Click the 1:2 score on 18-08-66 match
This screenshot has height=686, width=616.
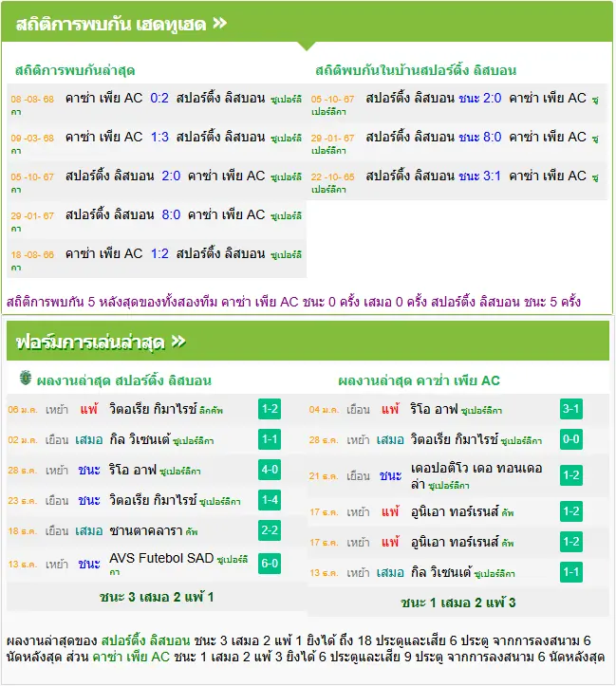tap(159, 253)
